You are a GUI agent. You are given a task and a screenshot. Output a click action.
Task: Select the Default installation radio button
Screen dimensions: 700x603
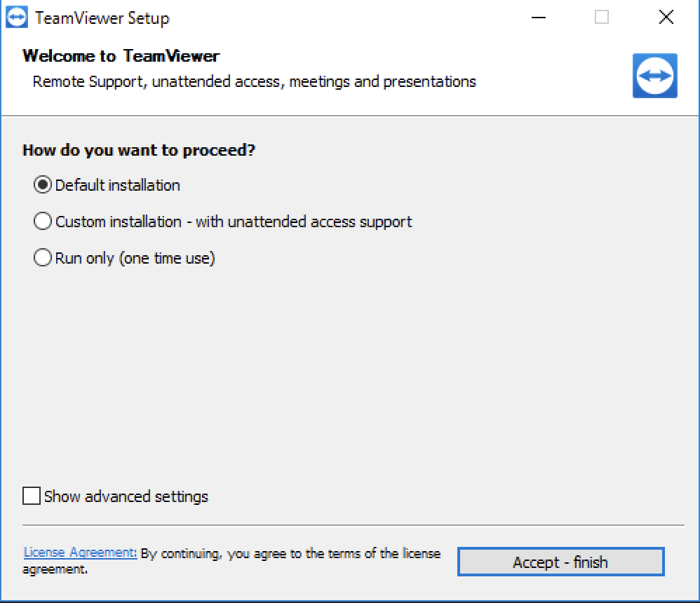click(42, 185)
